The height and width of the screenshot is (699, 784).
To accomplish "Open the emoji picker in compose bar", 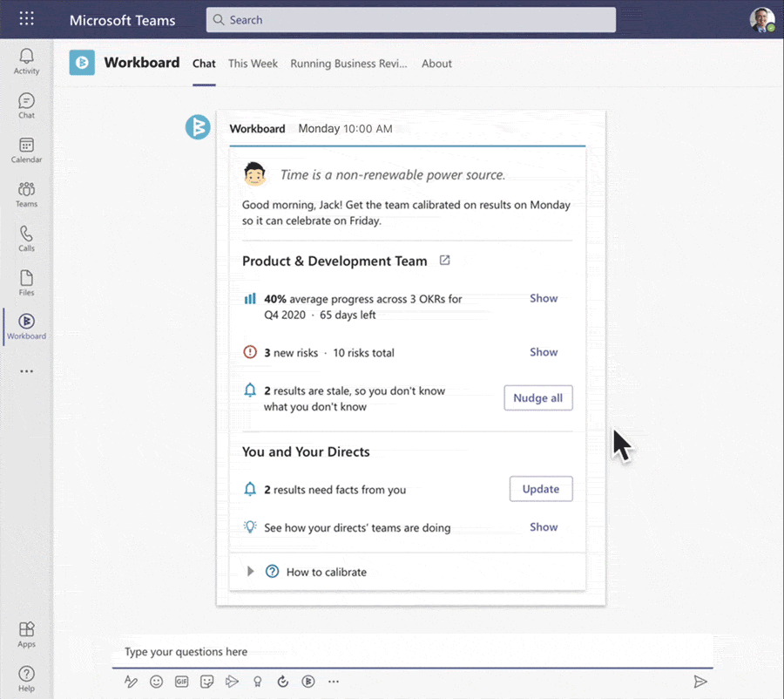I will (157, 682).
